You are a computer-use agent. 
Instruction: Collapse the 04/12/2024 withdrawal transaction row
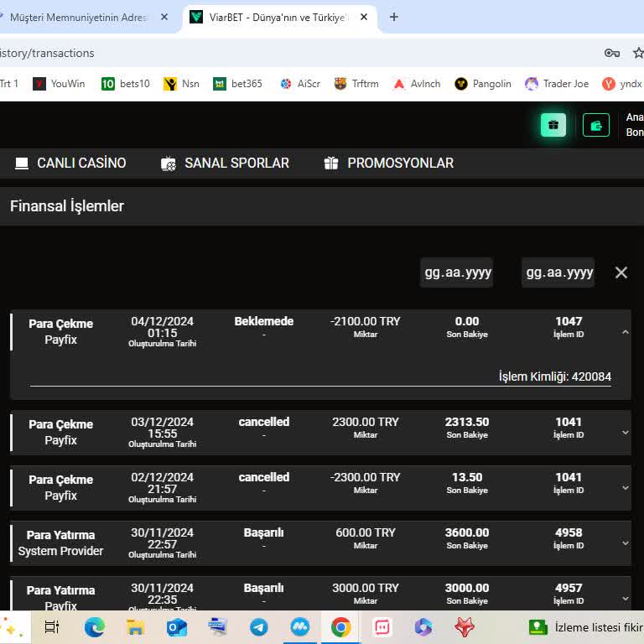(625, 332)
